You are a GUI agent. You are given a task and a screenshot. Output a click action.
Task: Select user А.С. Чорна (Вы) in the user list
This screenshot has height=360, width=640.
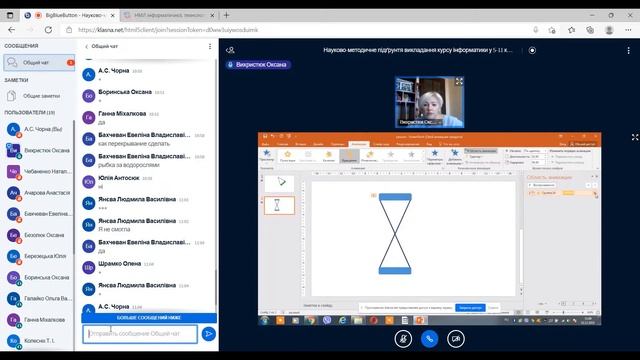(39, 129)
